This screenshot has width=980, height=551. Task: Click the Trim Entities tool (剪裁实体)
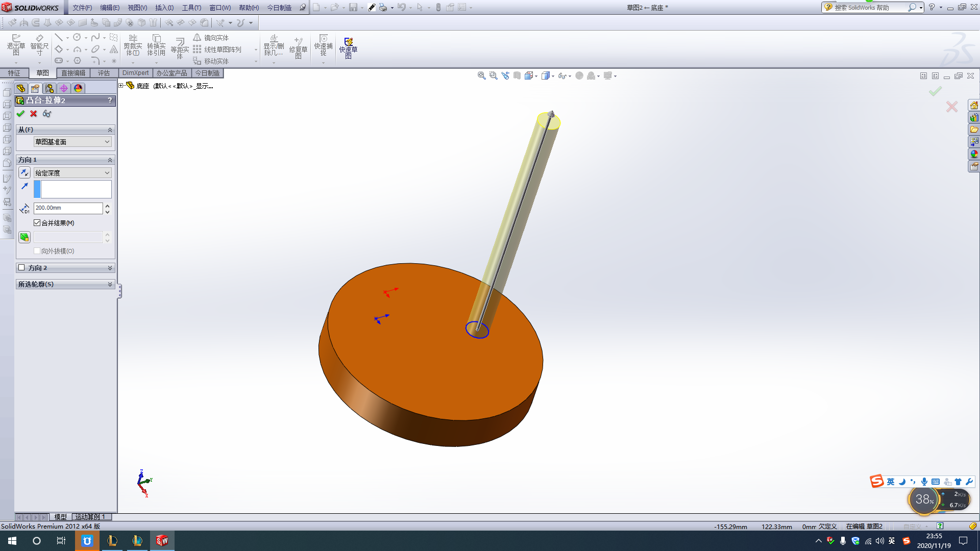(x=133, y=45)
